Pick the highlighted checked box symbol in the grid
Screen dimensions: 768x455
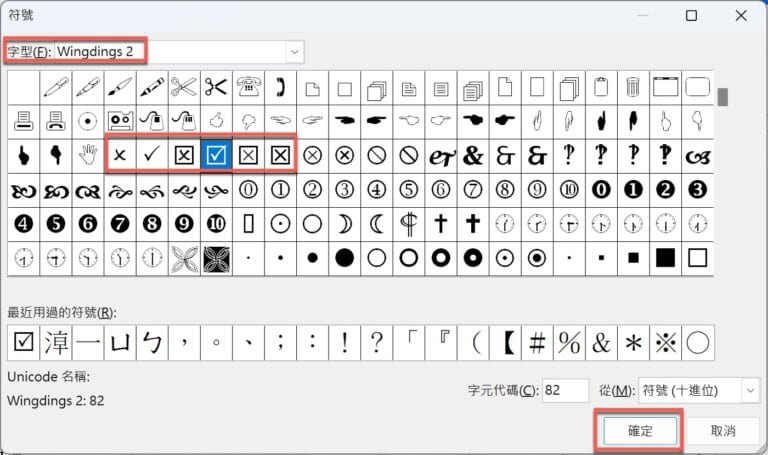coord(216,155)
